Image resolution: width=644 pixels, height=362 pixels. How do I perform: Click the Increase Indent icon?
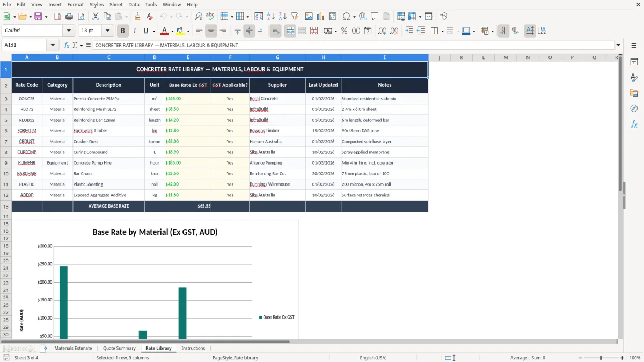(x=409, y=31)
